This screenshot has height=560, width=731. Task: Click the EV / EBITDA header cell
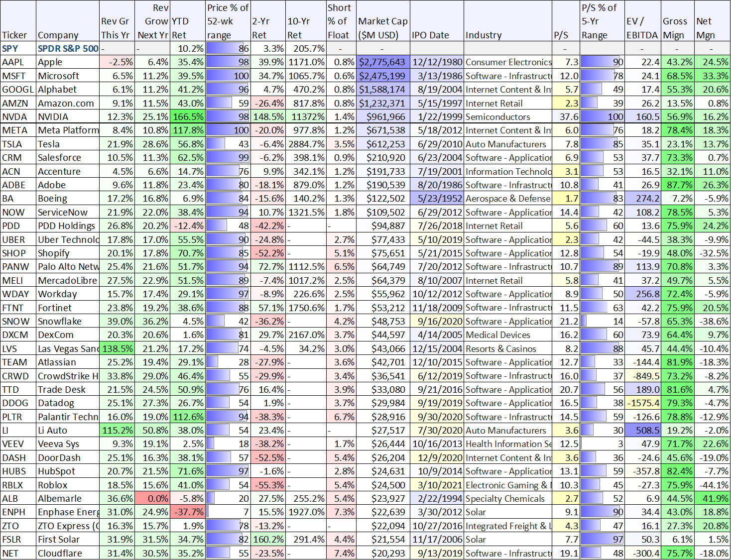(642, 21)
